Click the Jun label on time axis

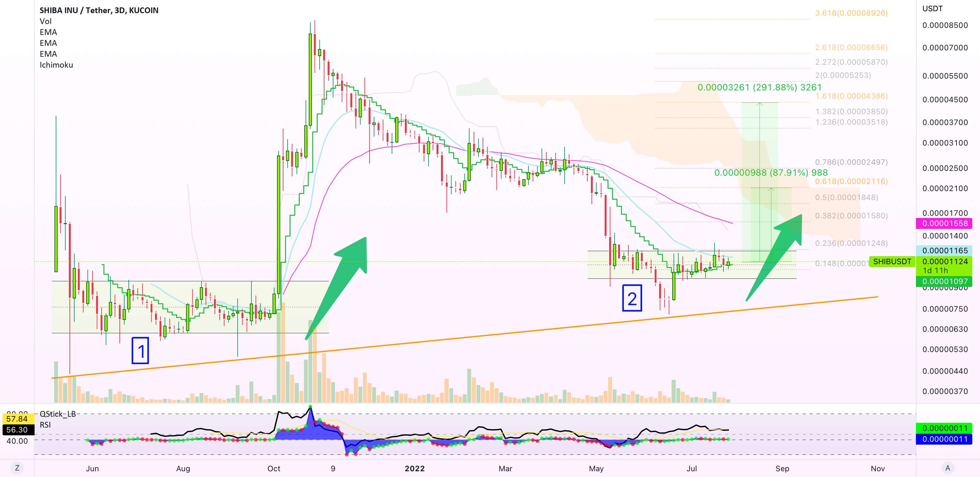coord(92,468)
